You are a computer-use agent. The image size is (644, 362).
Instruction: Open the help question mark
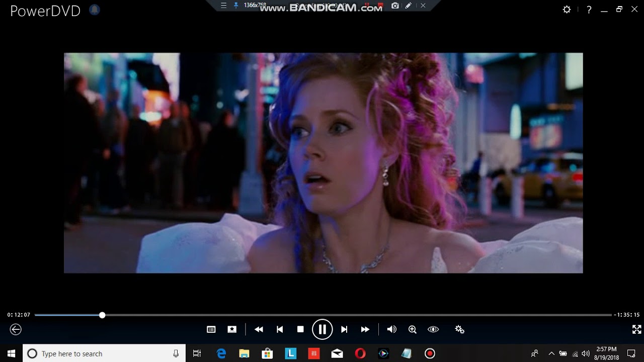[589, 10]
